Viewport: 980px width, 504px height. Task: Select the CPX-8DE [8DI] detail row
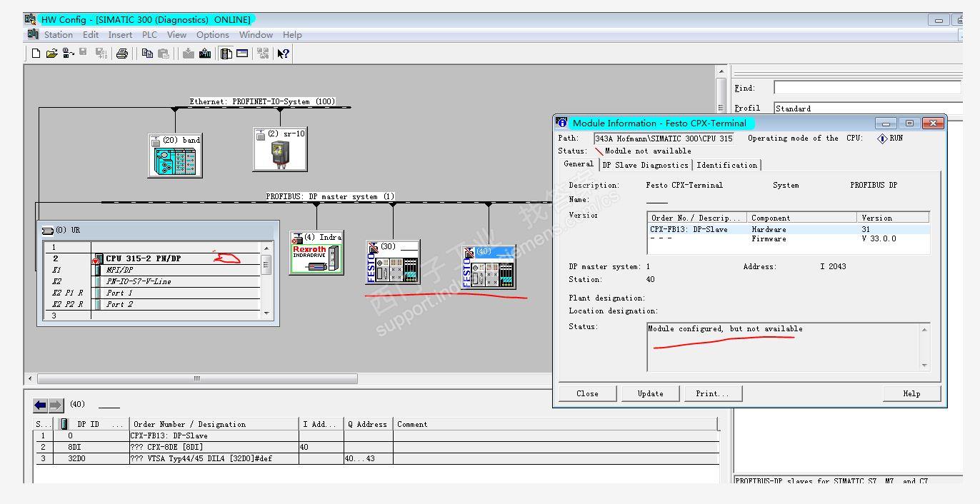pyautogui.click(x=376, y=447)
